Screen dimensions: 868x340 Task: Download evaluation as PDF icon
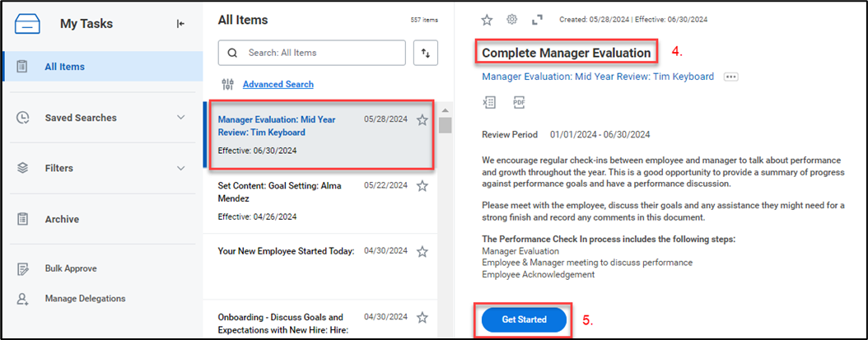click(519, 102)
